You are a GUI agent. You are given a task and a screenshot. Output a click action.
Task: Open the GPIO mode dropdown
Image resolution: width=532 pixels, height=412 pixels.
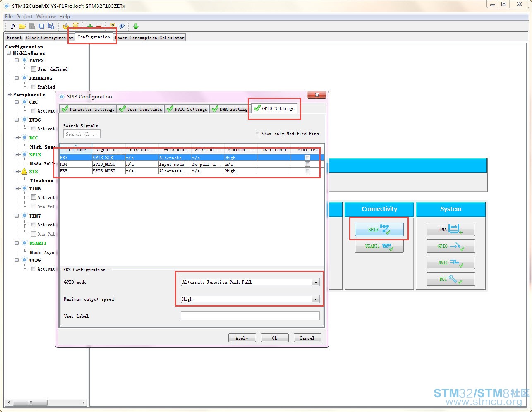316,282
